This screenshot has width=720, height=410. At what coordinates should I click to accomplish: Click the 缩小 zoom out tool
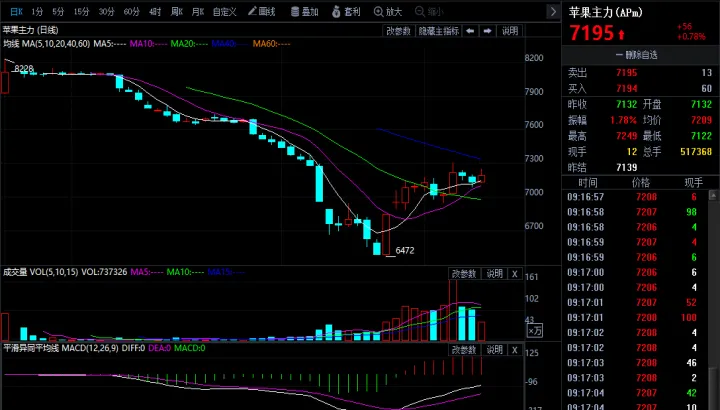(428, 12)
